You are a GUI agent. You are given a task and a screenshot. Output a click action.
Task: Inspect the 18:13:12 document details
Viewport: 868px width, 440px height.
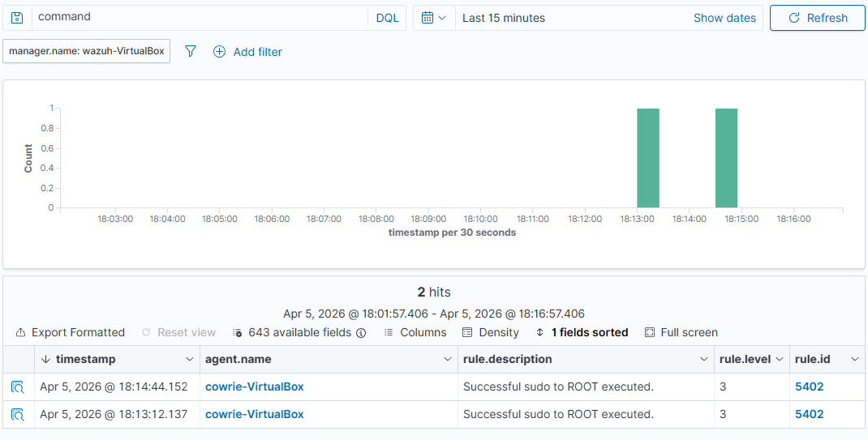(x=18, y=415)
